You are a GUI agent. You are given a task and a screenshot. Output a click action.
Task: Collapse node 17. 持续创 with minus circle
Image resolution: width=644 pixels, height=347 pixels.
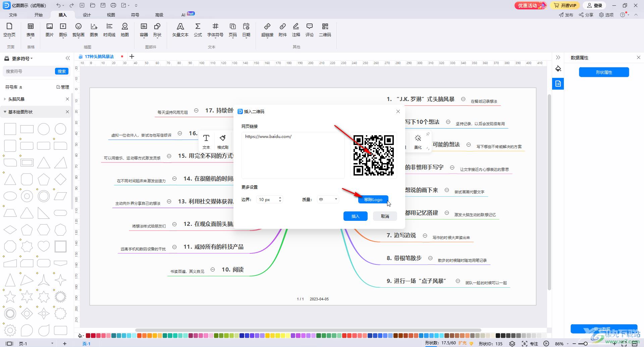(197, 110)
